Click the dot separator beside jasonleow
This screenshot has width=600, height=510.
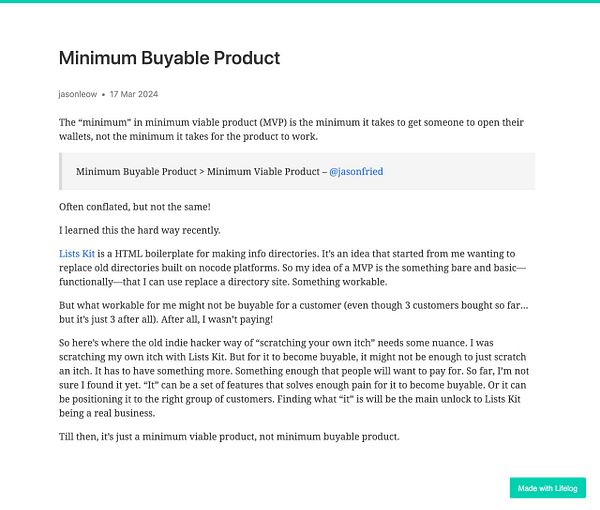pos(103,94)
